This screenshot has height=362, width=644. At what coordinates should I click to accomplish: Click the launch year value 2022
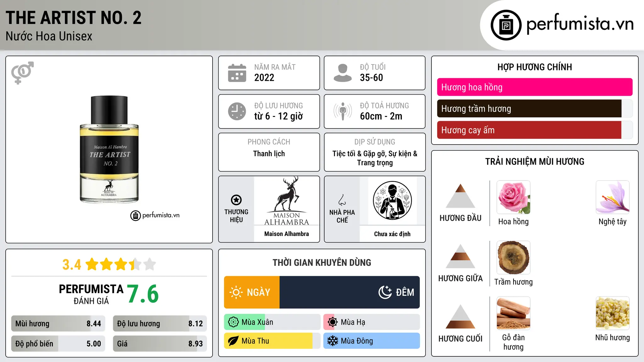pyautogui.click(x=264, y=78)
